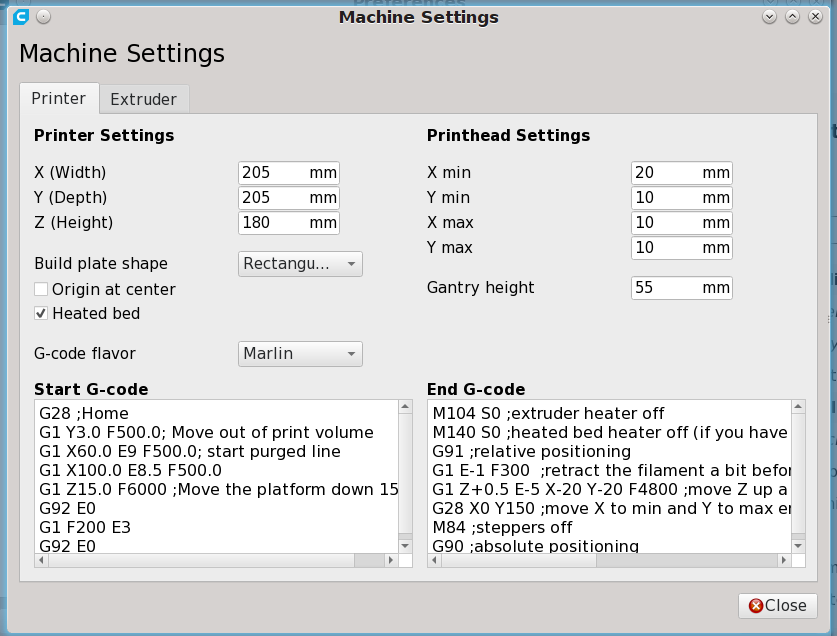
Task: Click Start G-code scroll up arrow
Action: [x=405, y=407]
